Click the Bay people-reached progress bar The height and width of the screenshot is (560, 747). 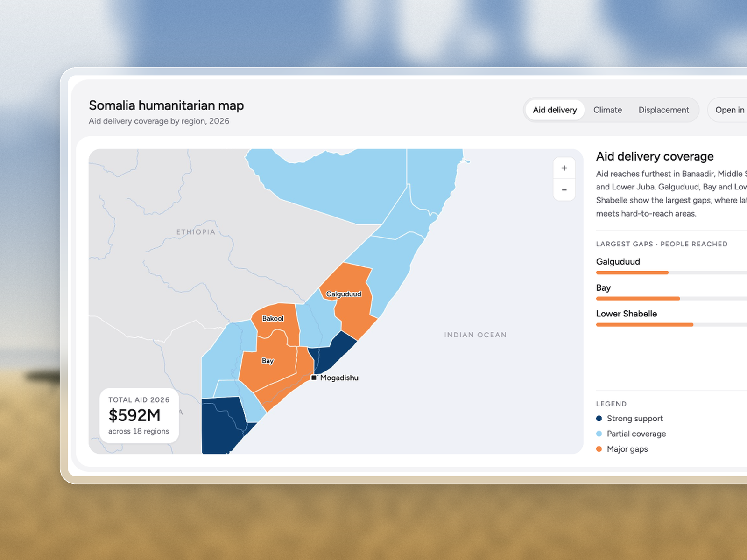click(671, 299)
